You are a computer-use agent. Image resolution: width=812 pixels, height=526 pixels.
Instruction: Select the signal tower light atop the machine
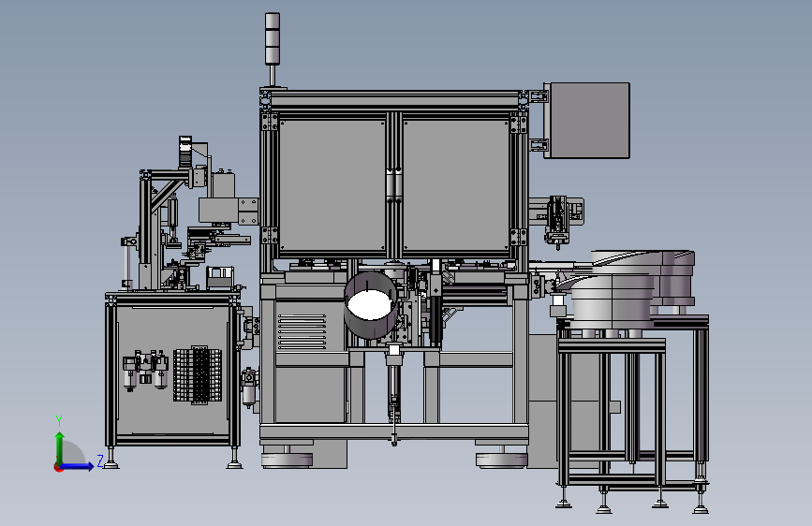coord(273,38)
